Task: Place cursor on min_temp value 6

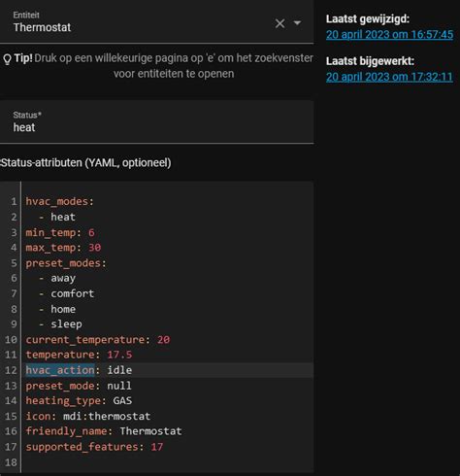Action: click(x=91, y=232)
